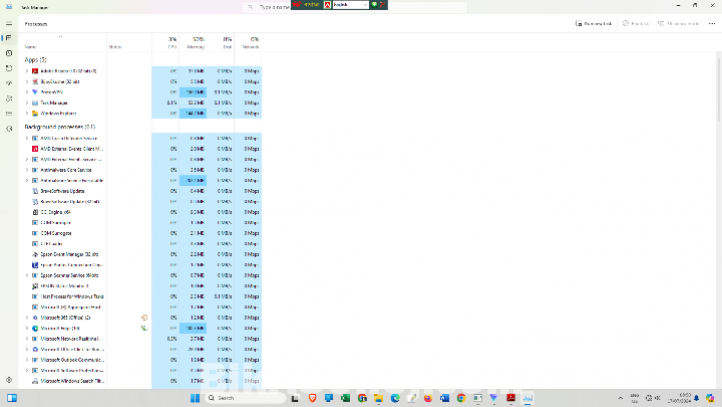Viewport: 722px width, 407px height.
Task: Select the AMD External Events Client icon
Action: [35, 149]
